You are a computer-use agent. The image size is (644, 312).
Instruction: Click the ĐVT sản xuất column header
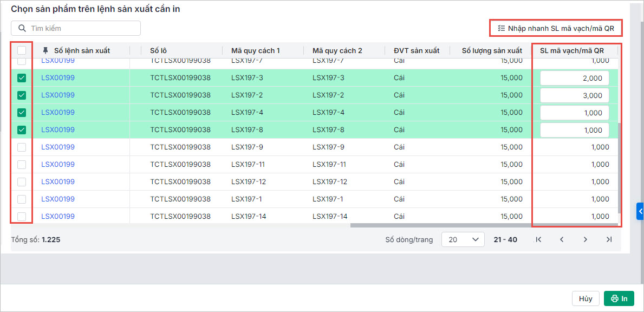(x=417, y=50)
